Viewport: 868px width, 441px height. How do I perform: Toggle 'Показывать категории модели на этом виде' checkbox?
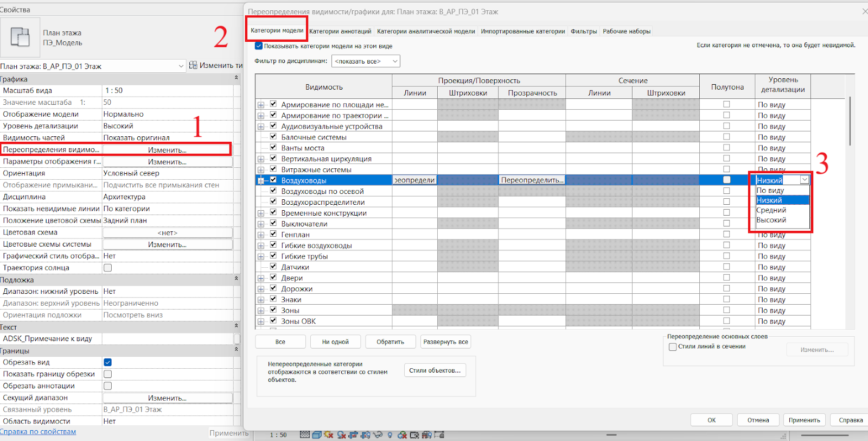click(259, 46)
